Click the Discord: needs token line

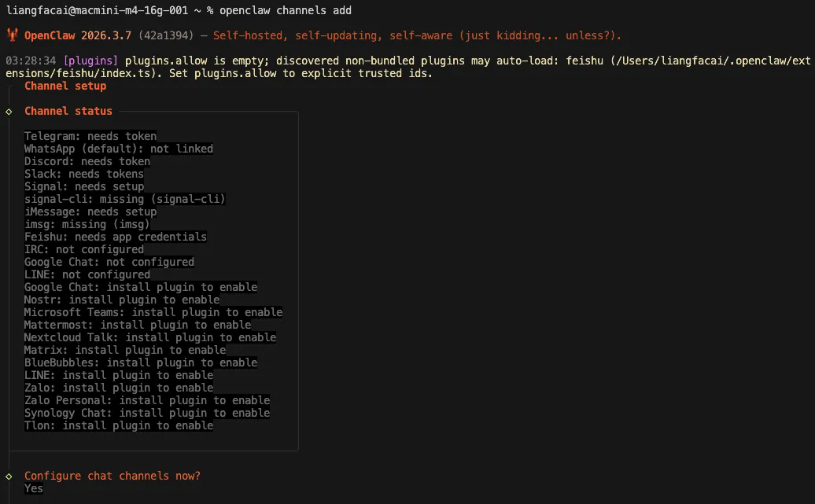[x=87, y=161]
